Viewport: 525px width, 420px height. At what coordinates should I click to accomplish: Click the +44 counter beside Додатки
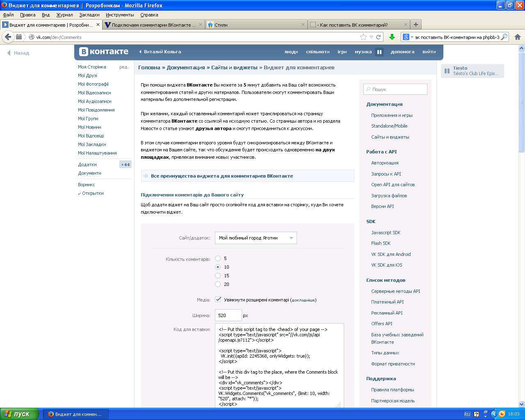coord(125,164)
